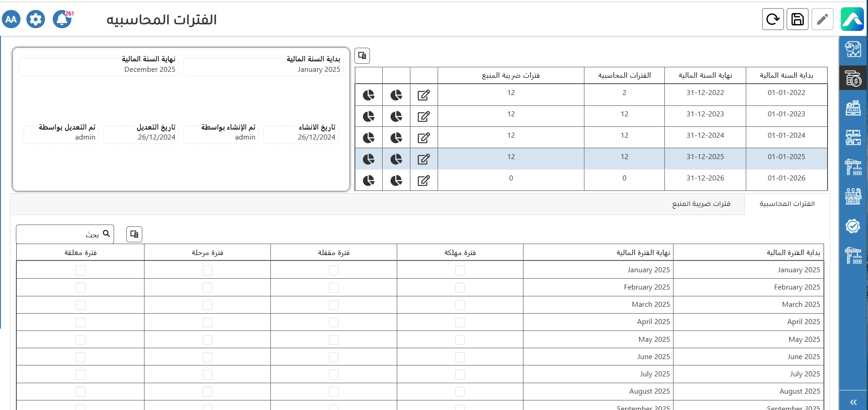The width and height of the screenshot is (868, 410).
Task: Open the AA user avatar menu
Action: point(11,20)
